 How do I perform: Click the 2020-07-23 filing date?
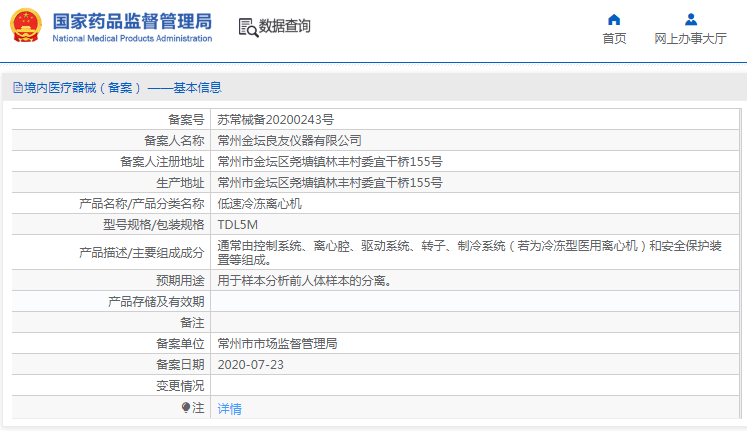(251, 364)
